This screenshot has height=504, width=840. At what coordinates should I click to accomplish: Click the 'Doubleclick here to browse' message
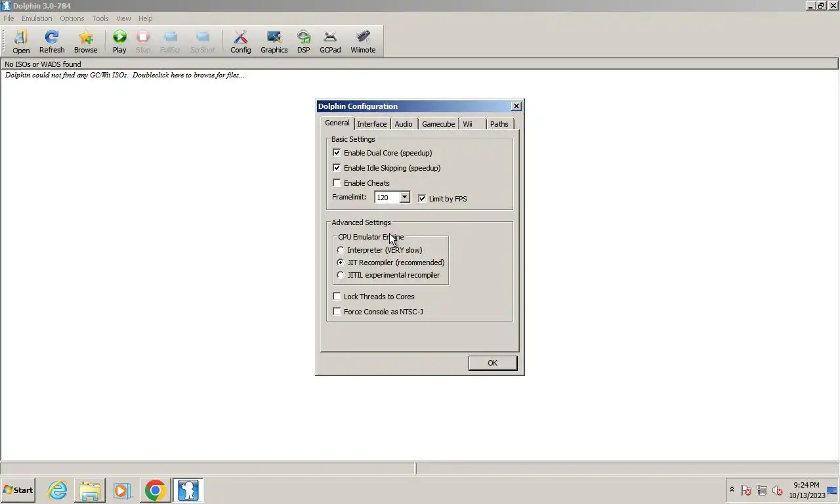click(125, 75)
